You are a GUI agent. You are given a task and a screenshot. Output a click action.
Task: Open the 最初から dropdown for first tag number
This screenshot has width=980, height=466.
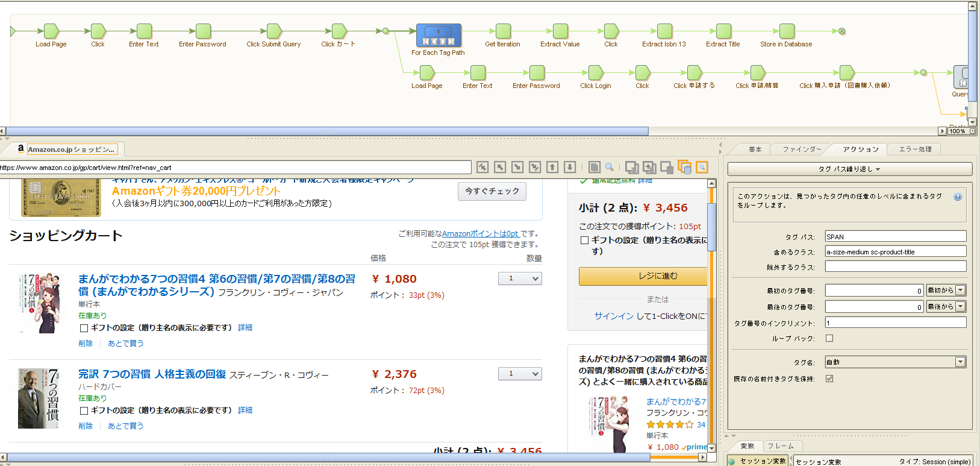coord(960,291)
